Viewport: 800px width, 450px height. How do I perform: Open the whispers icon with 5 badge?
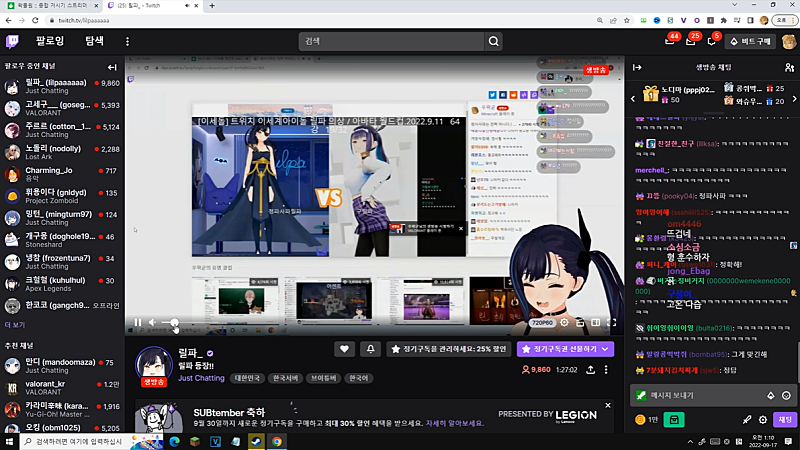pos(712,41)
